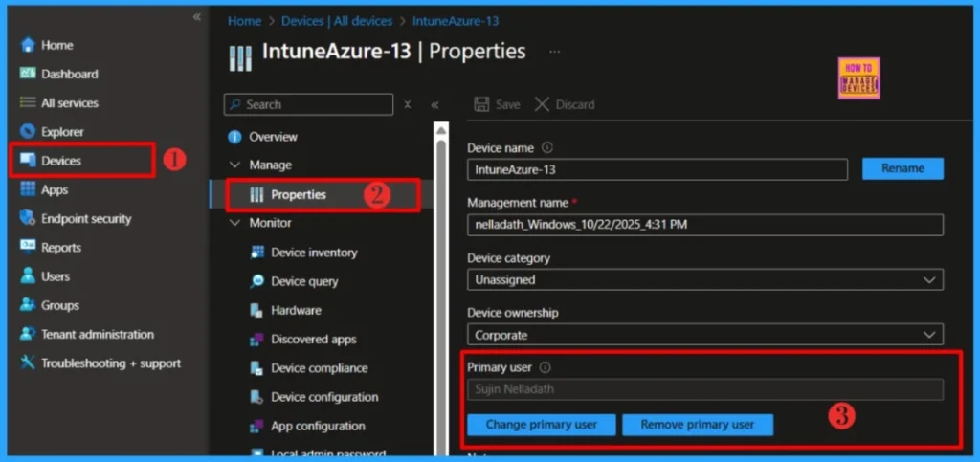980x462 pixels.
Task: Click the Device query magnifier icon
Action: 256,281
